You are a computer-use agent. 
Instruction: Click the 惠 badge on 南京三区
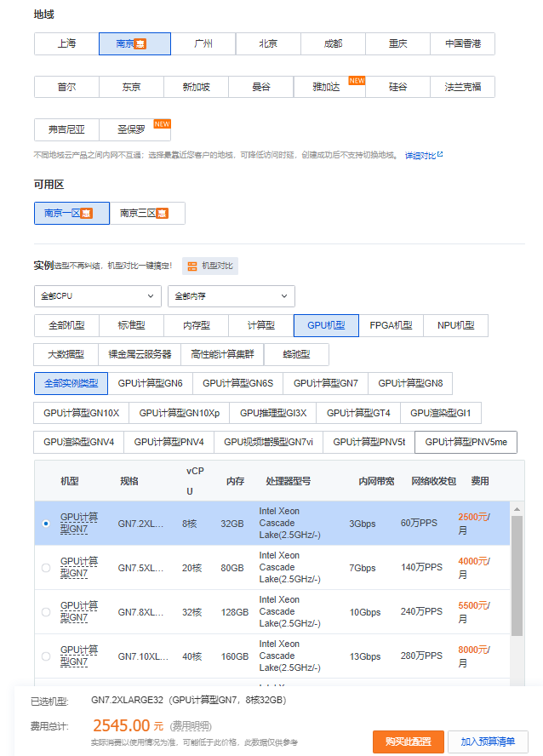[x=163, y=213]
